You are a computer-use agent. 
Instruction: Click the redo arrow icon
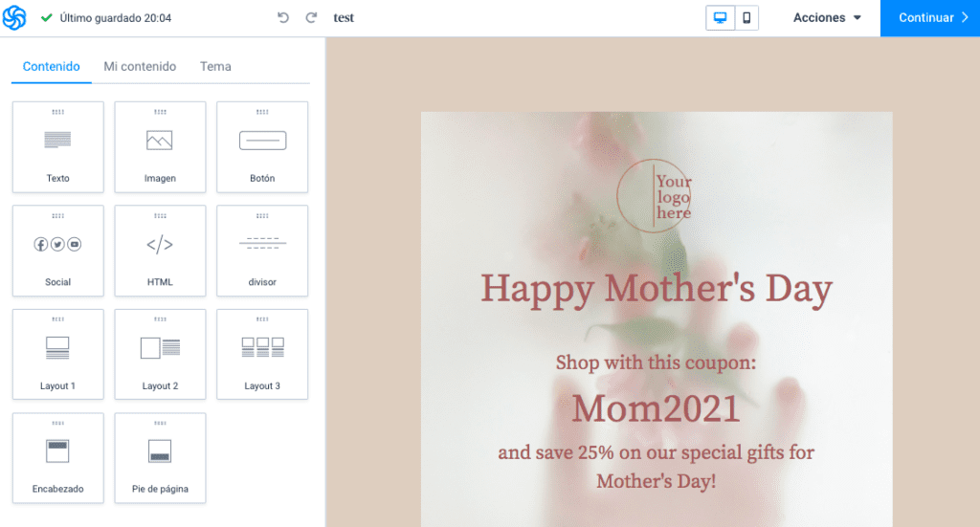click(311, 17)
